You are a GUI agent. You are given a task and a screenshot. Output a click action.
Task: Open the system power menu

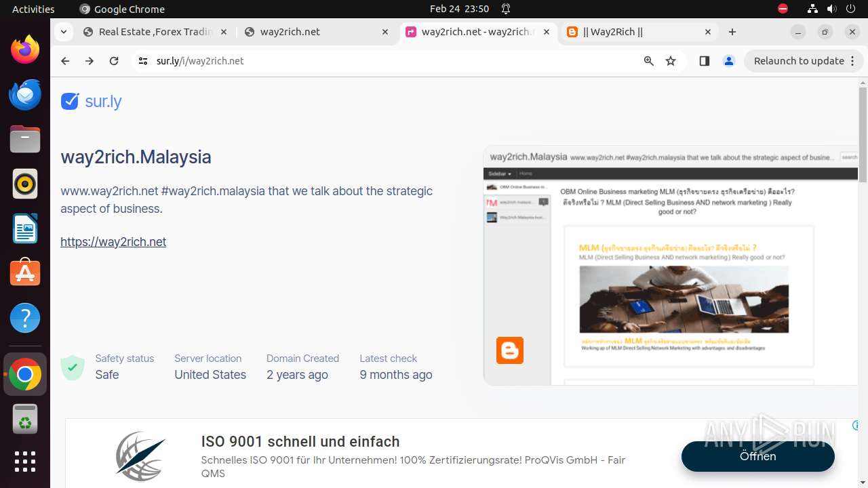point(850,9)
